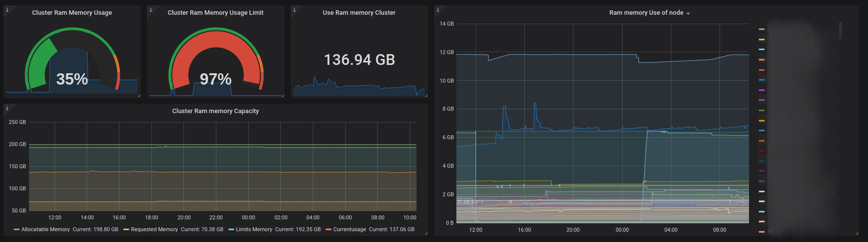The width and height of the screenshot is (868, 242).
Task: Click orange Currentusage color swatch in legend
Action: [328, 230]
